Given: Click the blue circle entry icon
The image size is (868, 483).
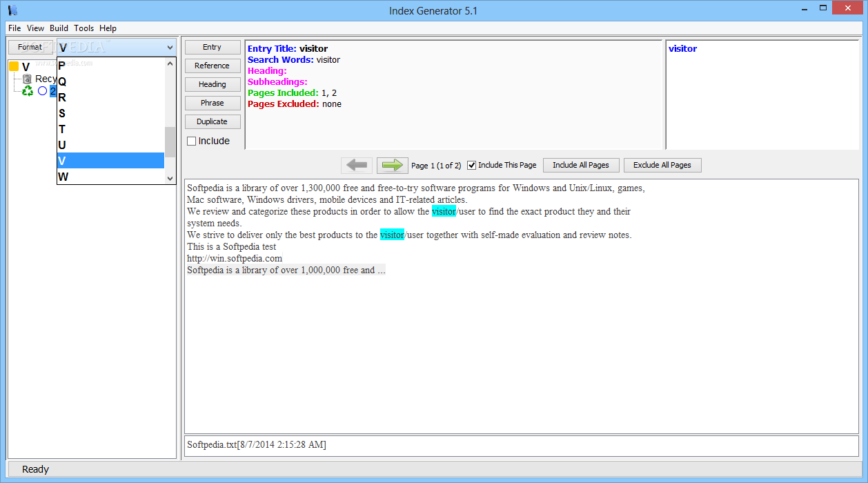Looking at the screenshot, I should 43,91.
